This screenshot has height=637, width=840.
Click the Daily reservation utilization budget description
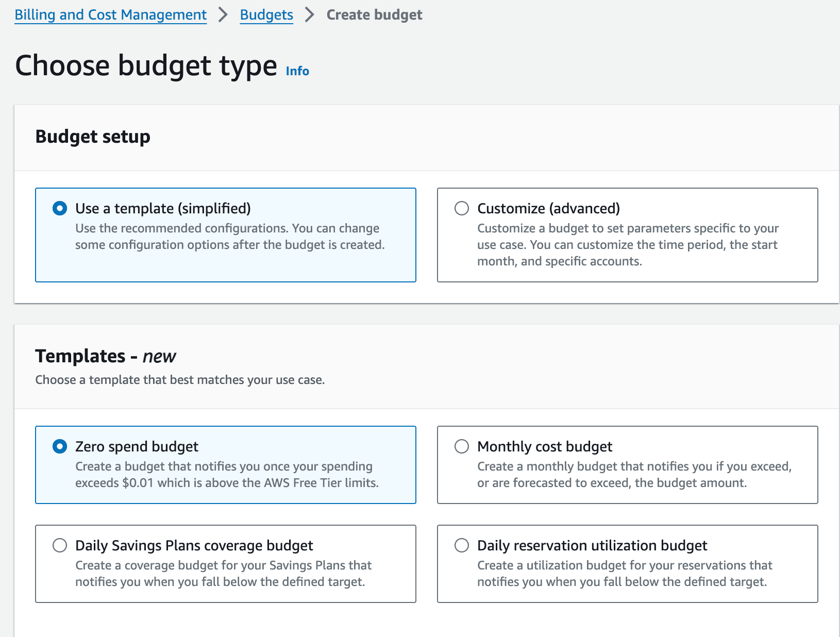[x=624, y=574]
